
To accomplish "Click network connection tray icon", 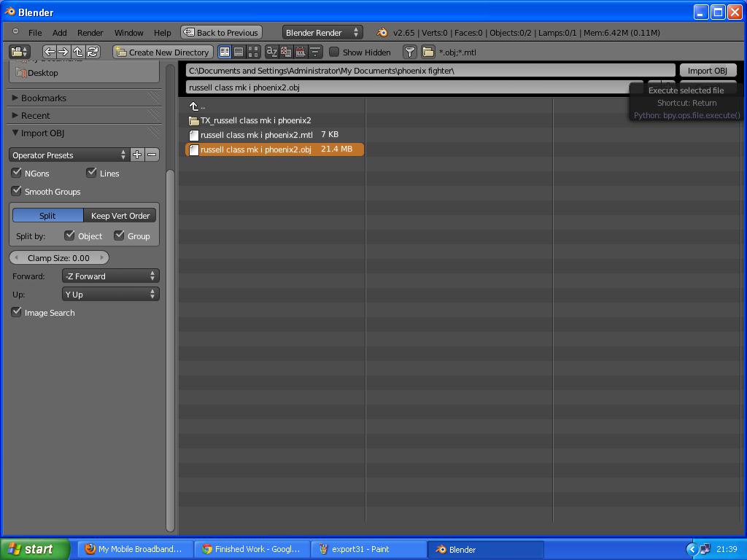I will pos(705,549).
